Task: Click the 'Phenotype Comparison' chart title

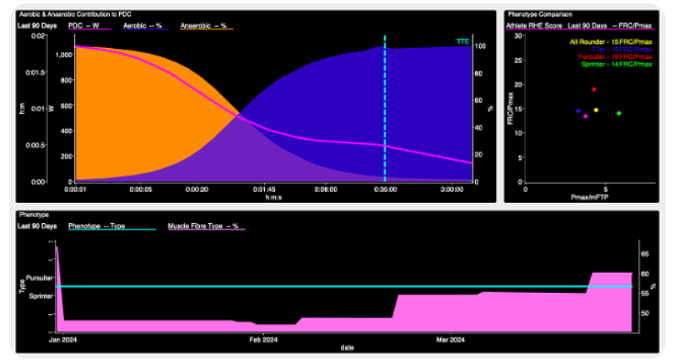Action: (x=540, y=14)
